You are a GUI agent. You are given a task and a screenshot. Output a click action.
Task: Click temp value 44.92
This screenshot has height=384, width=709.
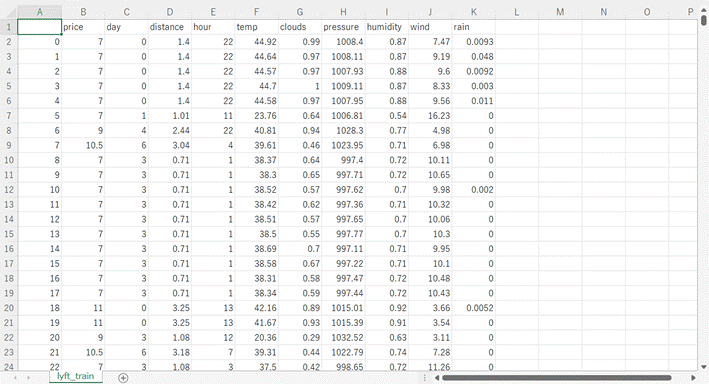coord(257,42)
